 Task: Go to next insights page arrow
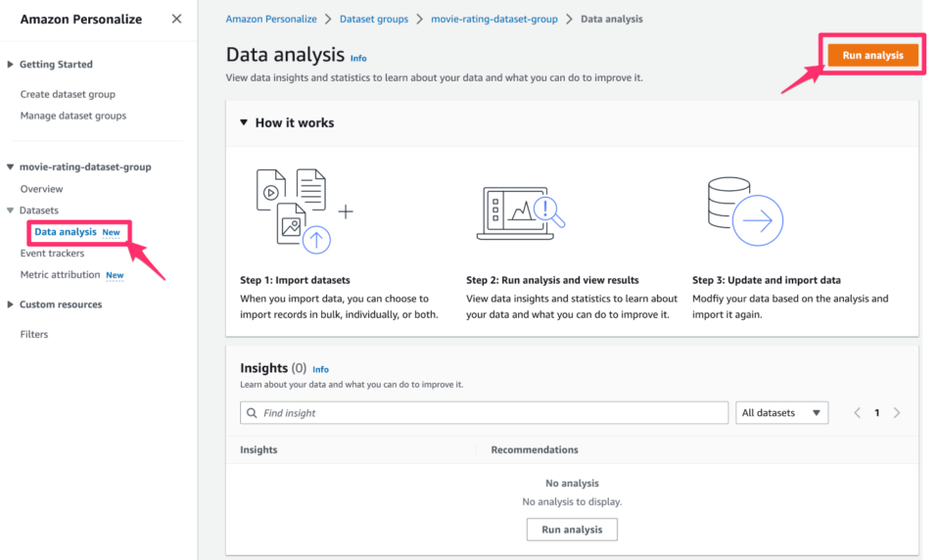coord(897,413)
